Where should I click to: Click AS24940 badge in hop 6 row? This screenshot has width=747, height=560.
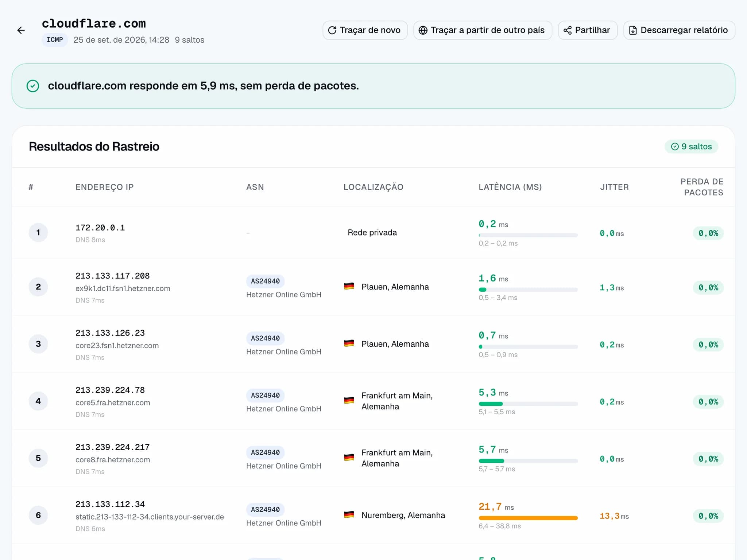[265, 510]
